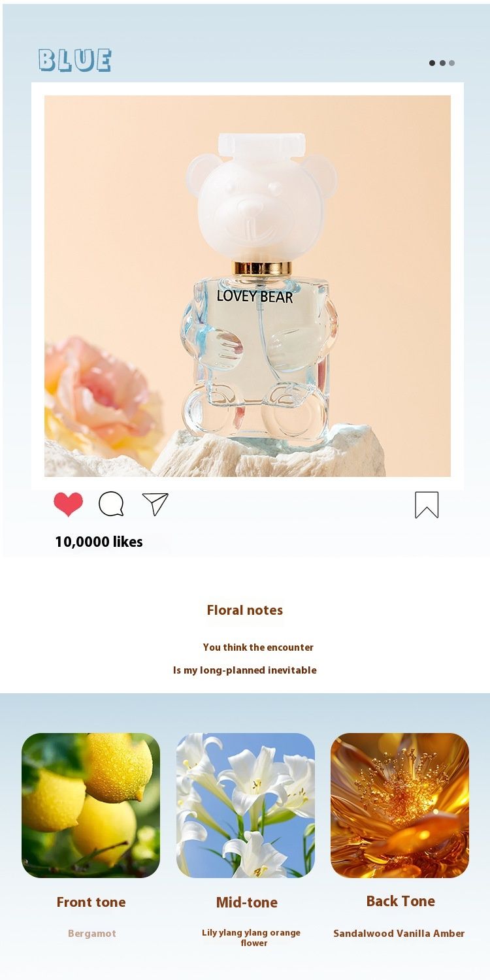Click Lily ylang ylang orange flower text
The image size is (490, 980).
point(252,938)
